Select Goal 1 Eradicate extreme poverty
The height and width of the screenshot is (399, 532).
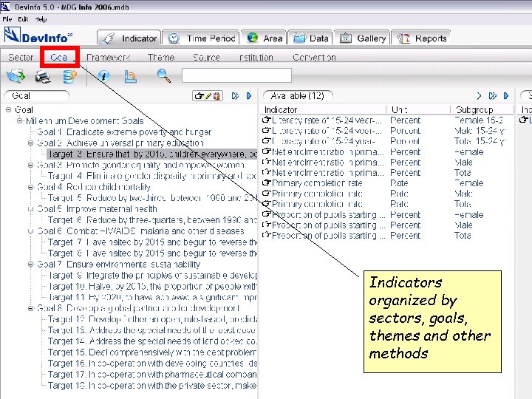[x=124, y=132]
